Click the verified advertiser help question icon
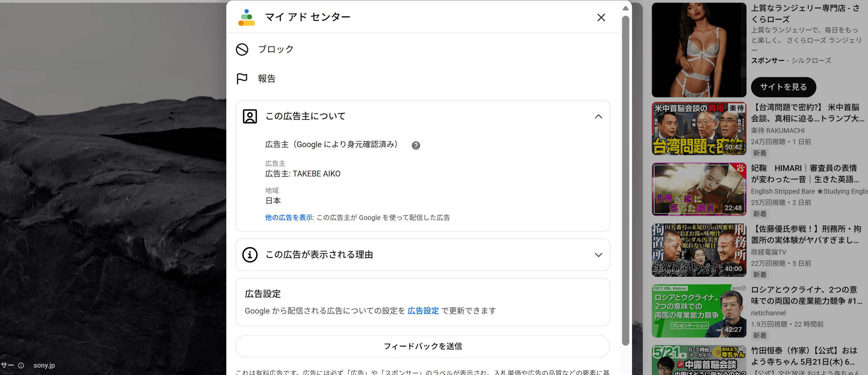 coord(416,145)
